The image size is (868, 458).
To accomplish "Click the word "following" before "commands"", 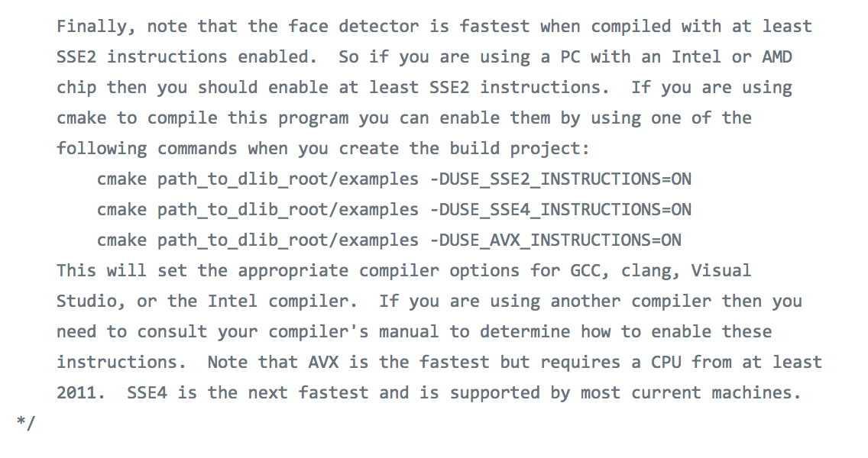I will click(102, 149).
